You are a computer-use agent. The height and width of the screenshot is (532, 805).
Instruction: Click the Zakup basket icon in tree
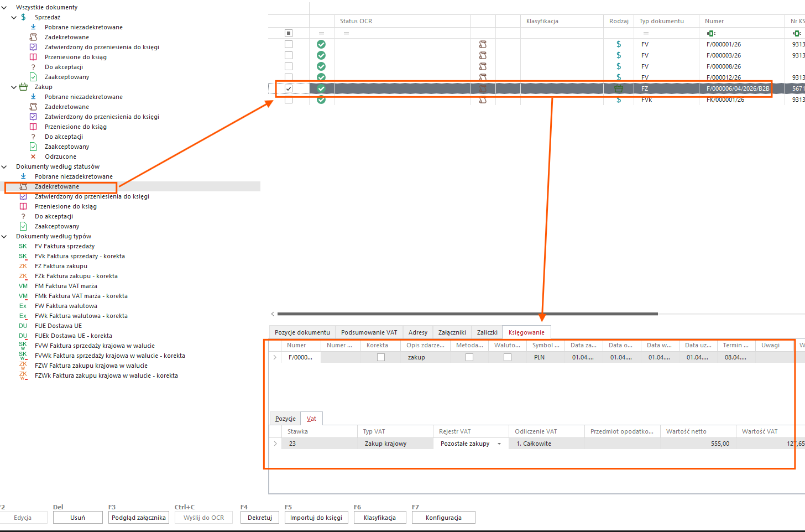point(23,87)
